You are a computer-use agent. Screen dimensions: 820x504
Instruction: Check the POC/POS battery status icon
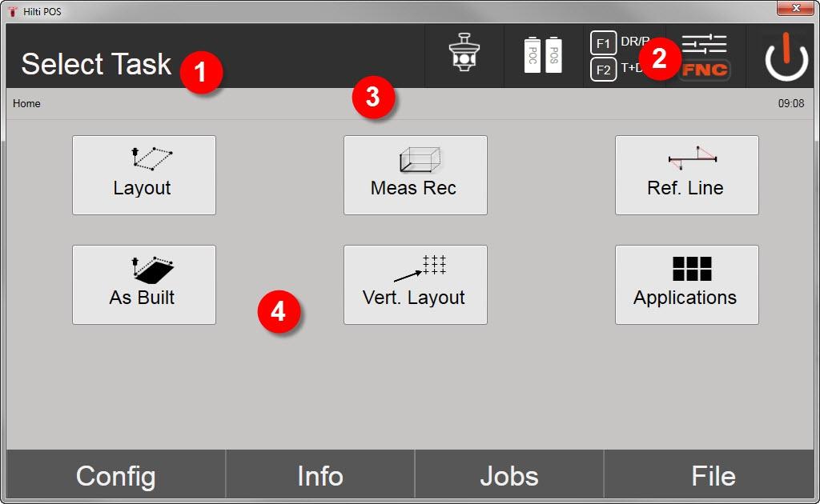543,54
